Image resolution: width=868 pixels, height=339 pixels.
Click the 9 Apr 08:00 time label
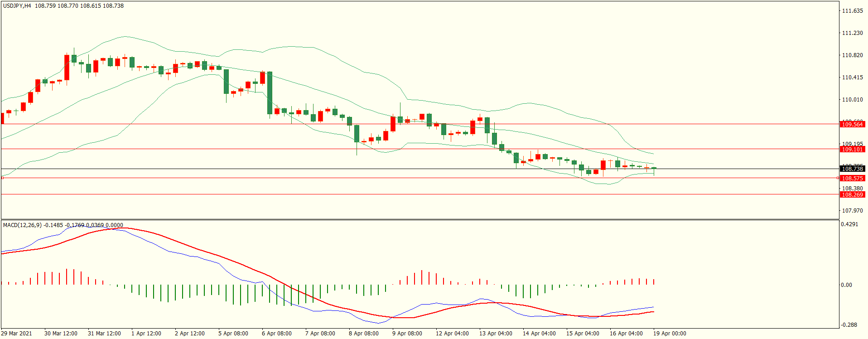click(407, 334)
